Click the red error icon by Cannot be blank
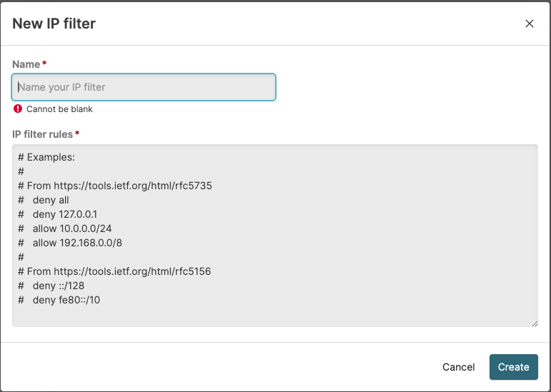The height and width of the screenshot is (392, 551). coord(18,109)
